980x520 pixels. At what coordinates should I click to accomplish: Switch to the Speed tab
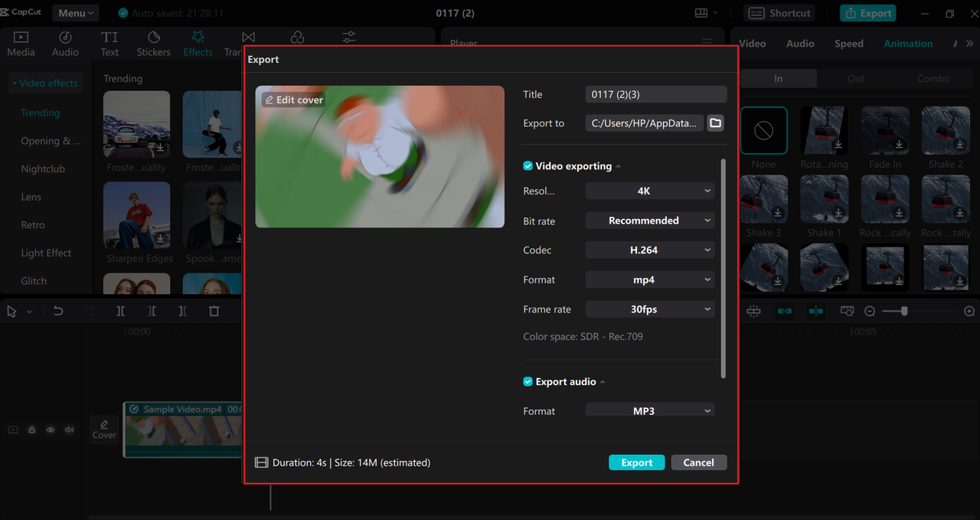[x=849, y=44]
